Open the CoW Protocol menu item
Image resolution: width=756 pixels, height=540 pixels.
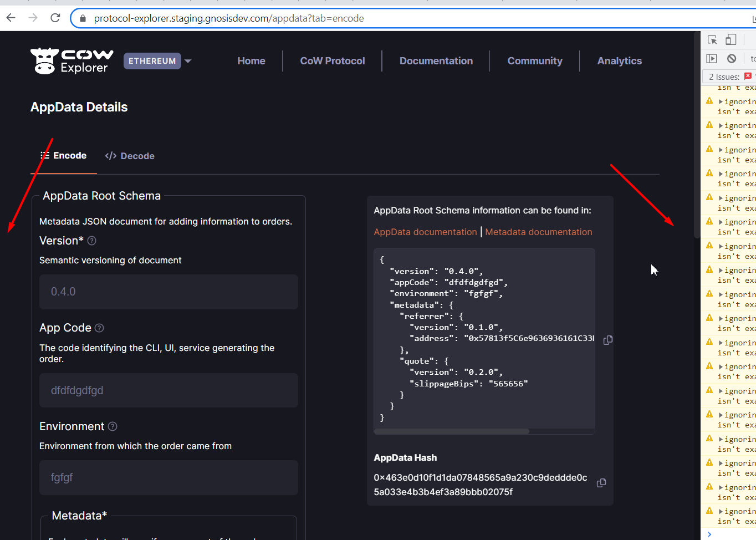[333, 61]
